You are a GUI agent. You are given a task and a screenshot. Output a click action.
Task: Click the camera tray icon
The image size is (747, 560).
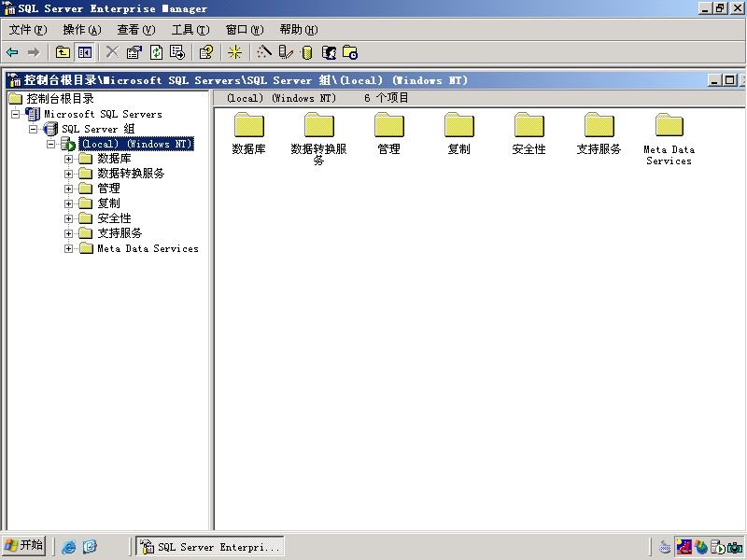735,547
